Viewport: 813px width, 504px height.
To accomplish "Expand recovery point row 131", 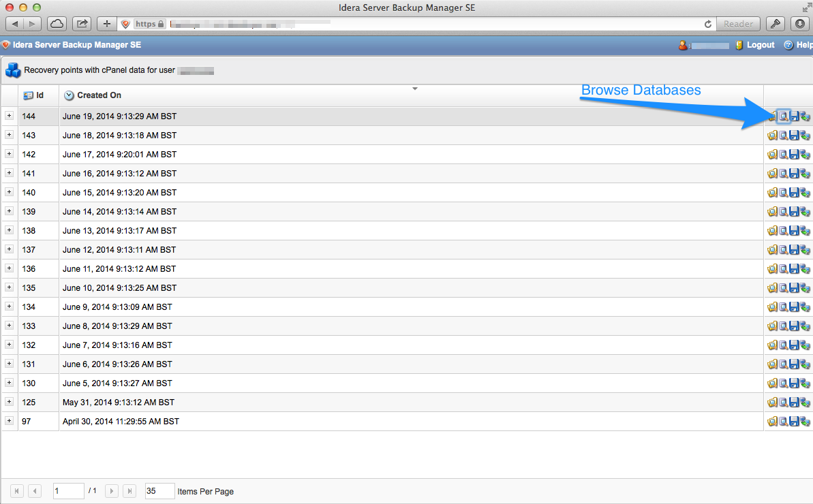I will pyautogui.click(x=9, y=364).
